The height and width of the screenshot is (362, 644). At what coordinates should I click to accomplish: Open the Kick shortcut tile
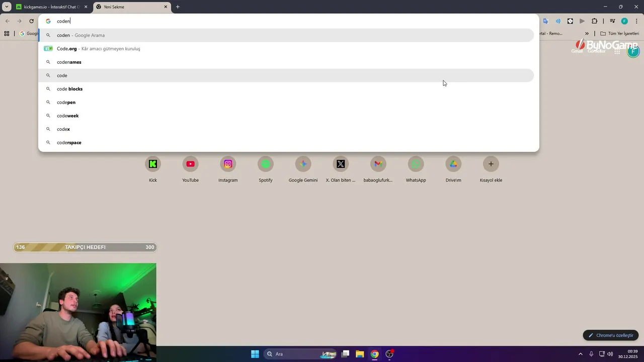[x=153, y=169]
